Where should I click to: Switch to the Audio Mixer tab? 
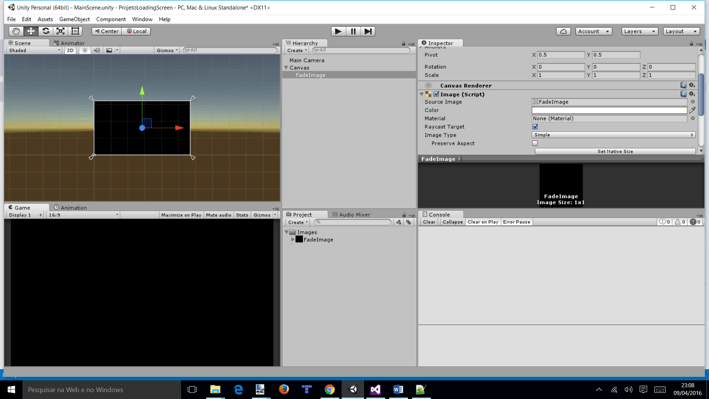[351, 214]
